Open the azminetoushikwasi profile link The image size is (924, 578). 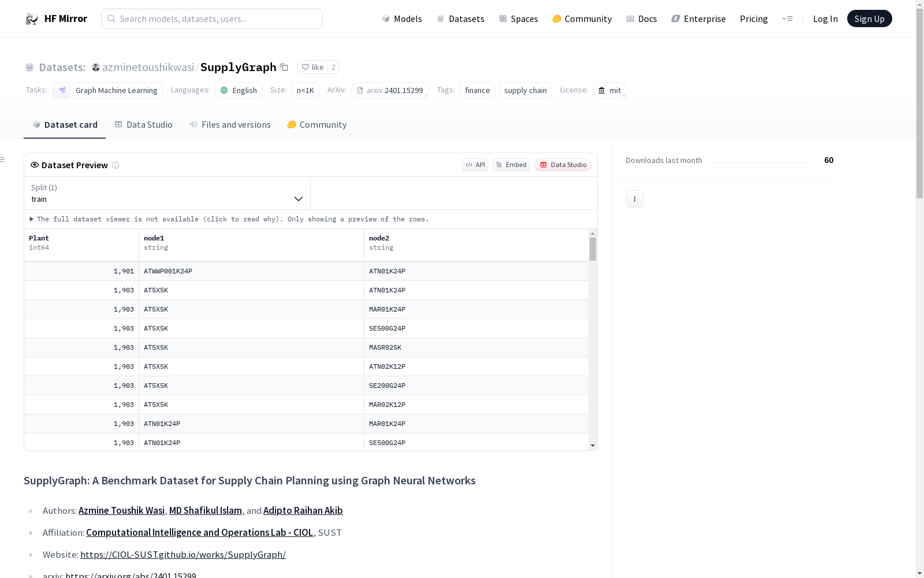coord(148,67)
